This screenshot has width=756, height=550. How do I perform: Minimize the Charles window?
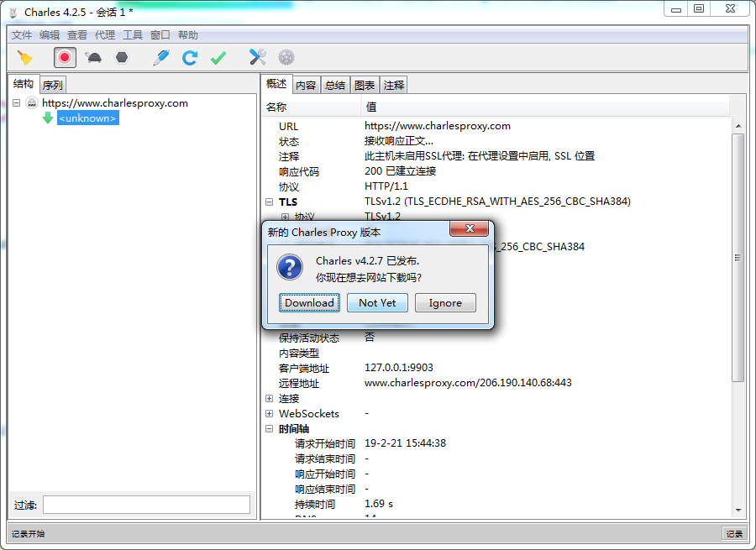pyautogui.click(x=676, y=9)
